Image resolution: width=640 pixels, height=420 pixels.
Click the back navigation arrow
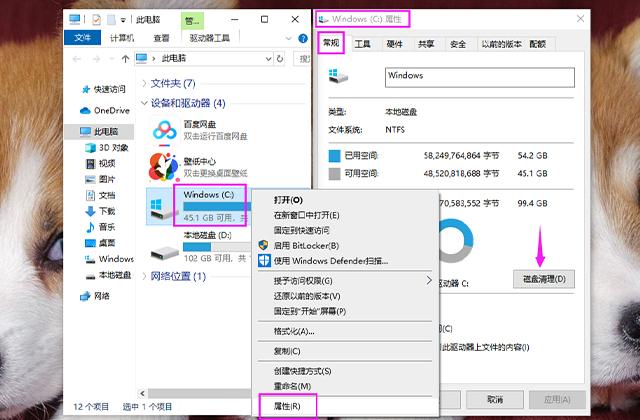pos(76,59)
